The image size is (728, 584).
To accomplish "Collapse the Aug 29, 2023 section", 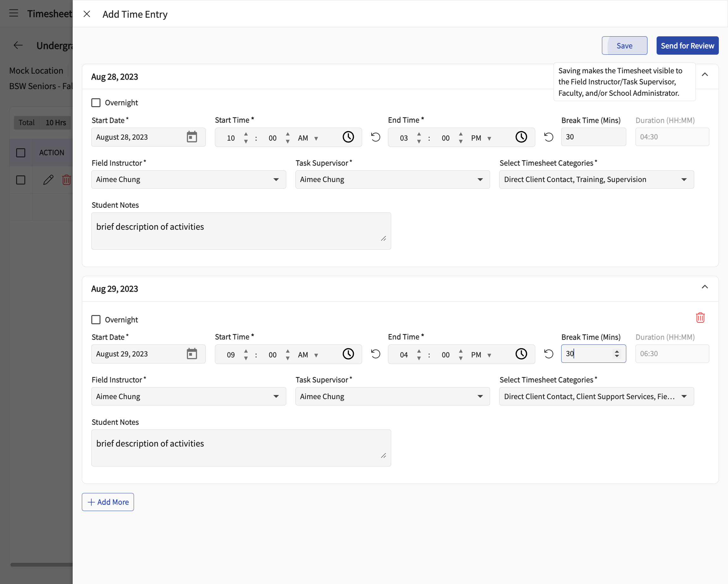I will (705, 287).
